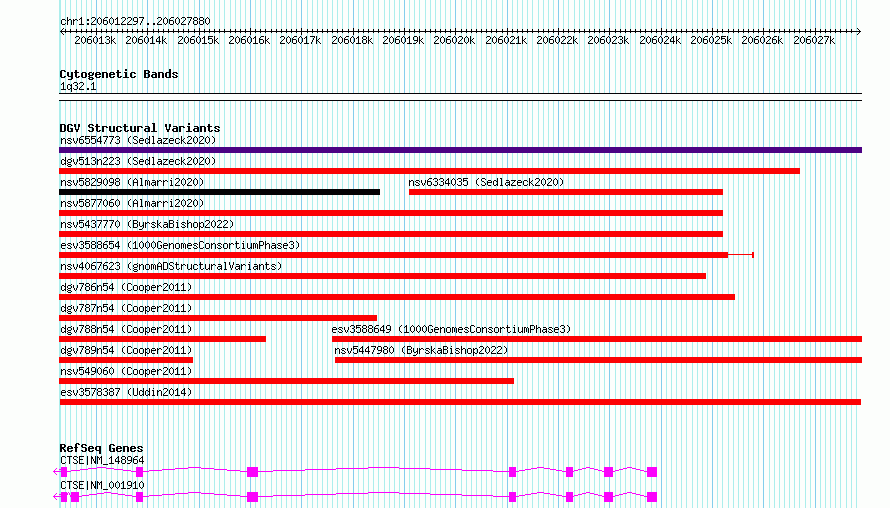The height and width of the screenshot is (508, 890).
Task: Click the 206022k ruler label
Action: 557,40
